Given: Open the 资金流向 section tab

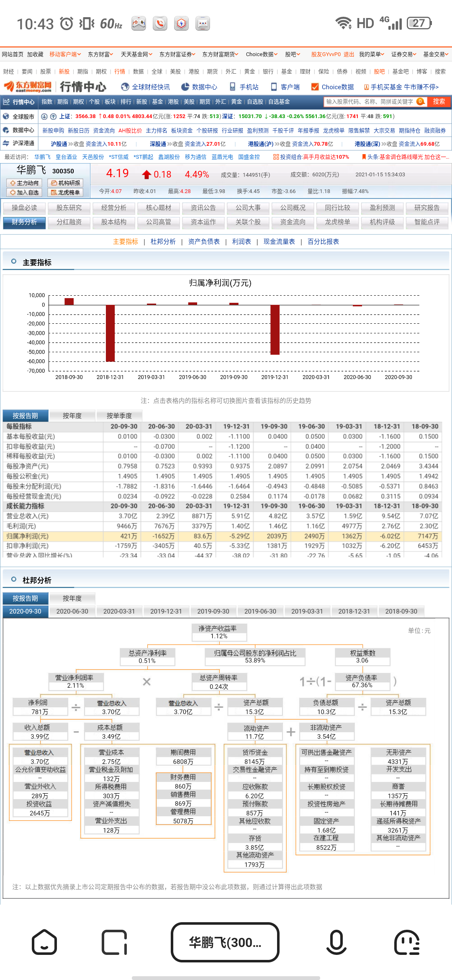Looking at the screenshot, I should [293, 222].
